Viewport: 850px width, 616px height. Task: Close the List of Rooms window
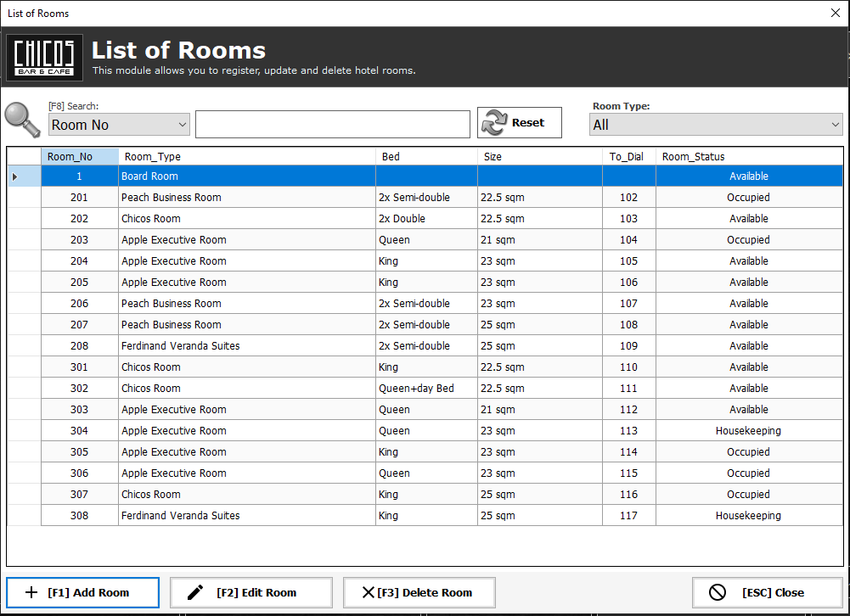tap(836, 13)
